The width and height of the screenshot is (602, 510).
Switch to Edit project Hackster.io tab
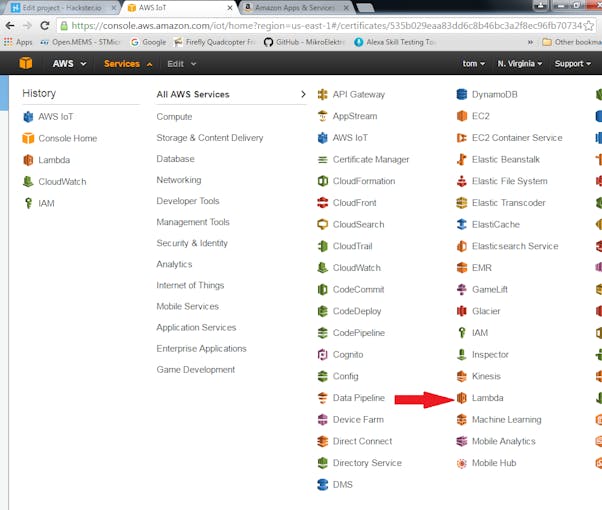(x=64, y=8)
